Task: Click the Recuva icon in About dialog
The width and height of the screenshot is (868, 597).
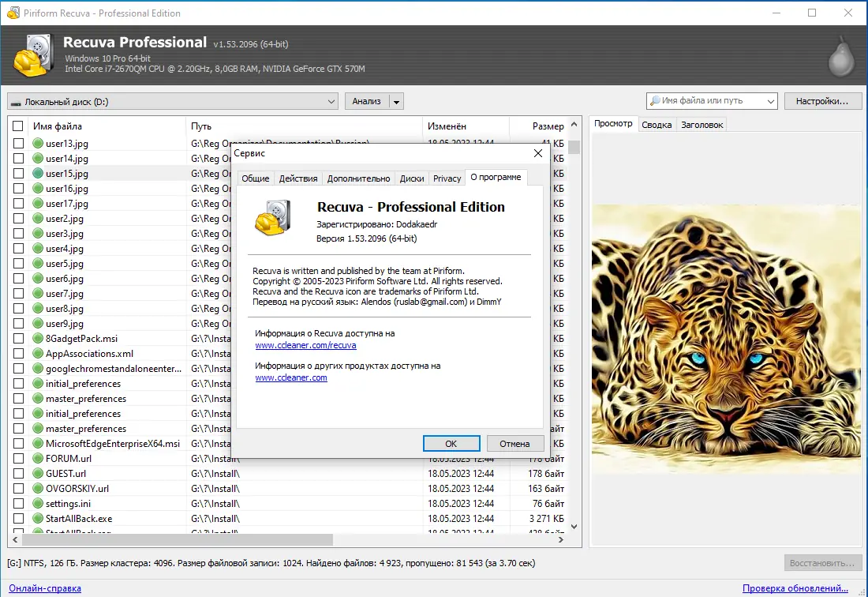Action: point(273,218)
